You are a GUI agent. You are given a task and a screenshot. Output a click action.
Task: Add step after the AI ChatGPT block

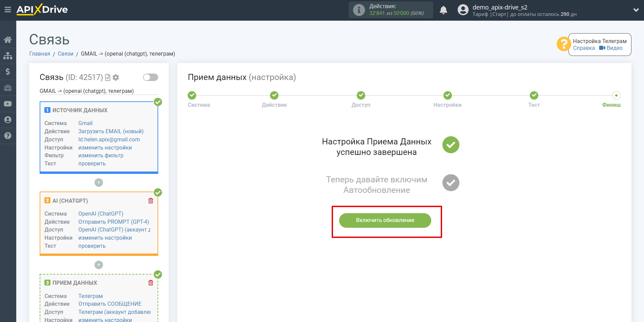pyautogui.click(x=99, y=265)
